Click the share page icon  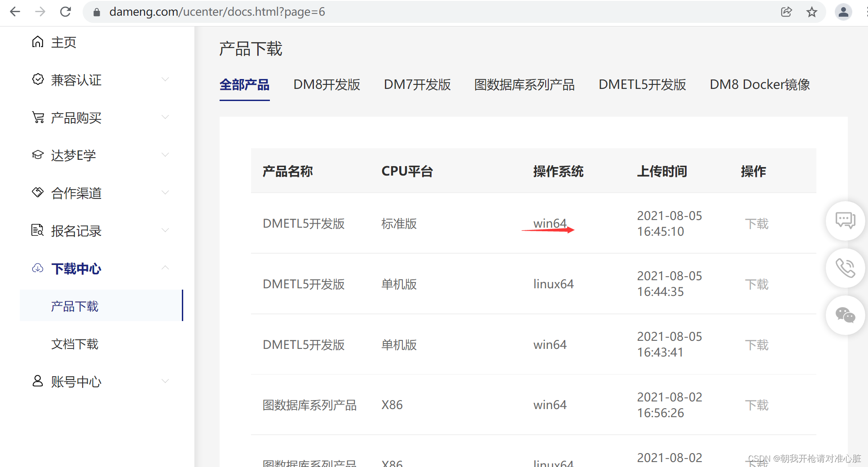[x=786, y=12]
